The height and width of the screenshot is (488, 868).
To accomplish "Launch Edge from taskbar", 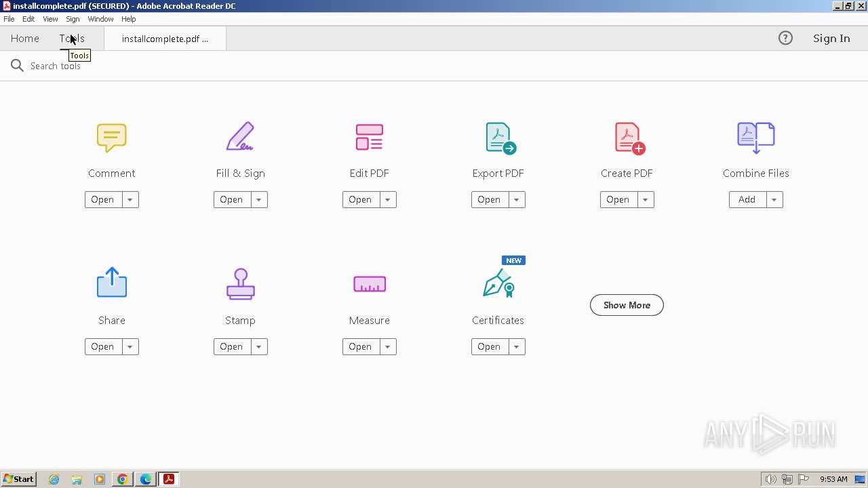I will [x=146, y=479].
